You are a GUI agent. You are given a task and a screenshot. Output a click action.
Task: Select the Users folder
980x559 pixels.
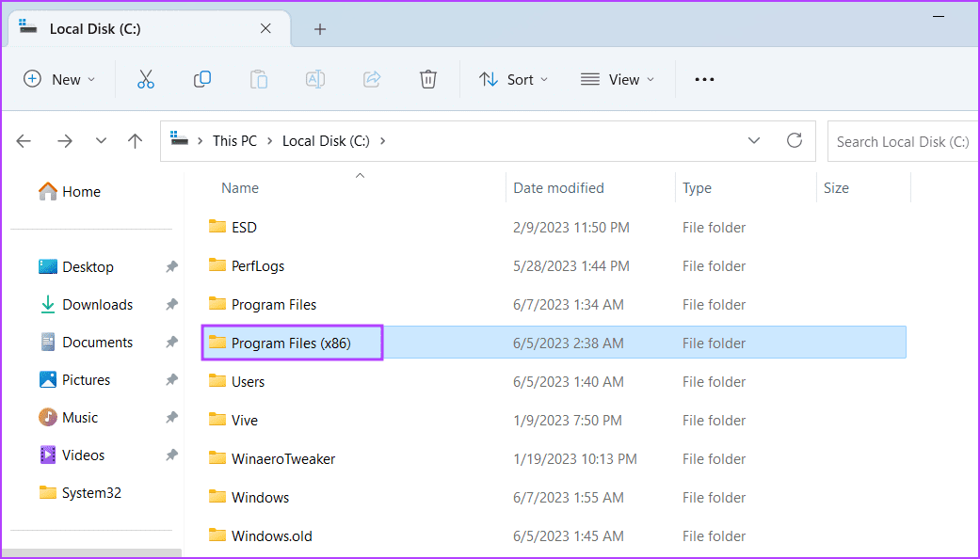[x=554, y=382]
